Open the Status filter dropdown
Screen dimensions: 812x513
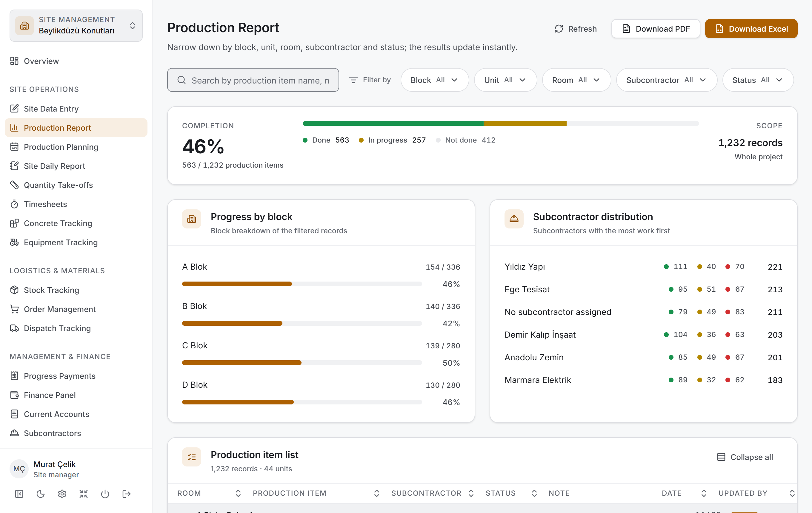758,80
